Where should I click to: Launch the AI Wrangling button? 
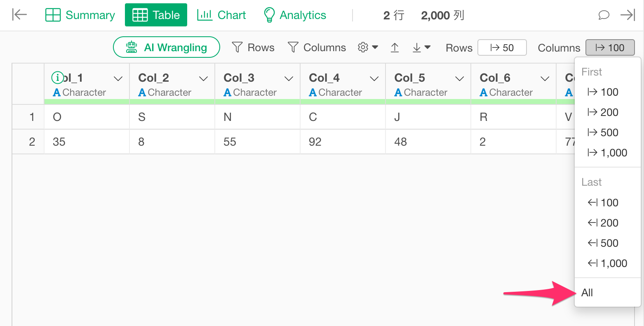tap(167, 47)
